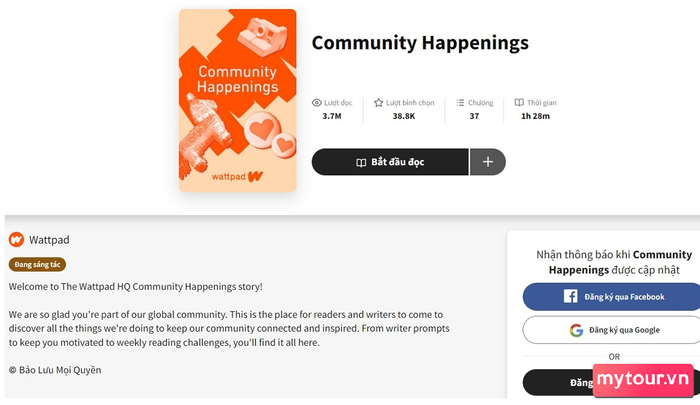
Task: Click the Facebook logo in signup button
Action: (570, 296)
